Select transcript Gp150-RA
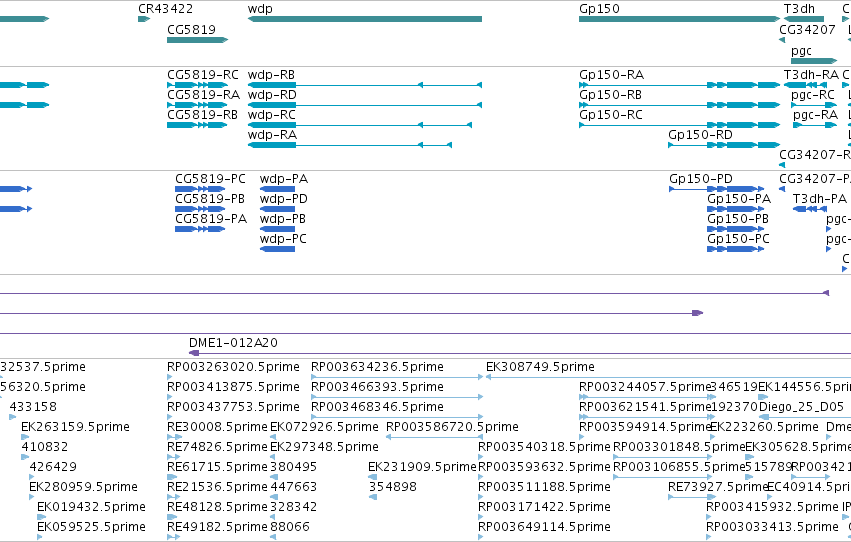851x542 pixels. [679, 85]
